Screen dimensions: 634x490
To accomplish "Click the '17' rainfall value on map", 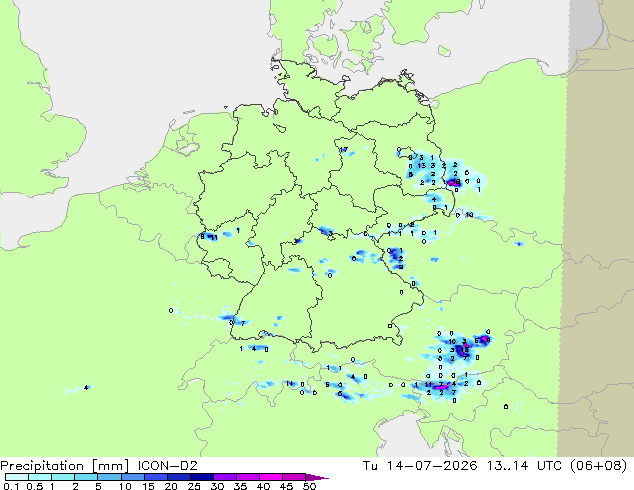I will pos(344,150).
